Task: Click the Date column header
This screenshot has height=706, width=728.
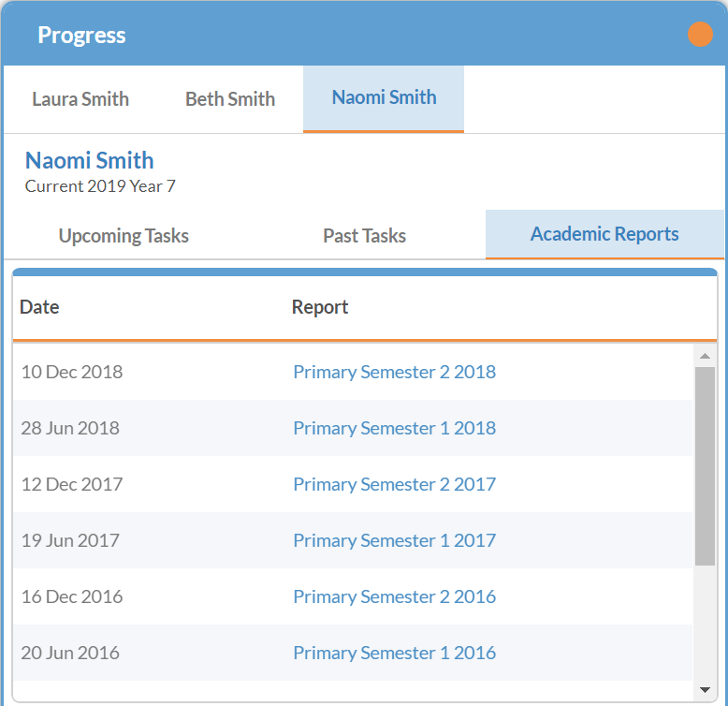Action: (x=39, y=307)
